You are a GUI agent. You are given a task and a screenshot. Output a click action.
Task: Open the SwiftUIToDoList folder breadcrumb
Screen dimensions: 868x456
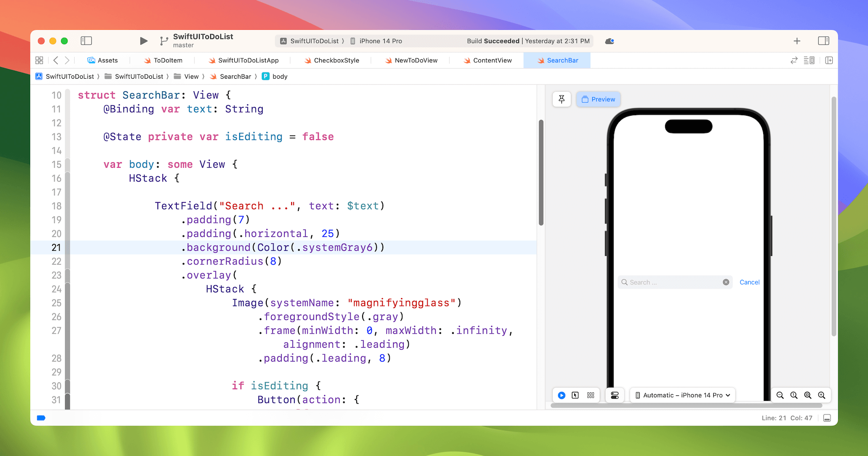[134, 76]
